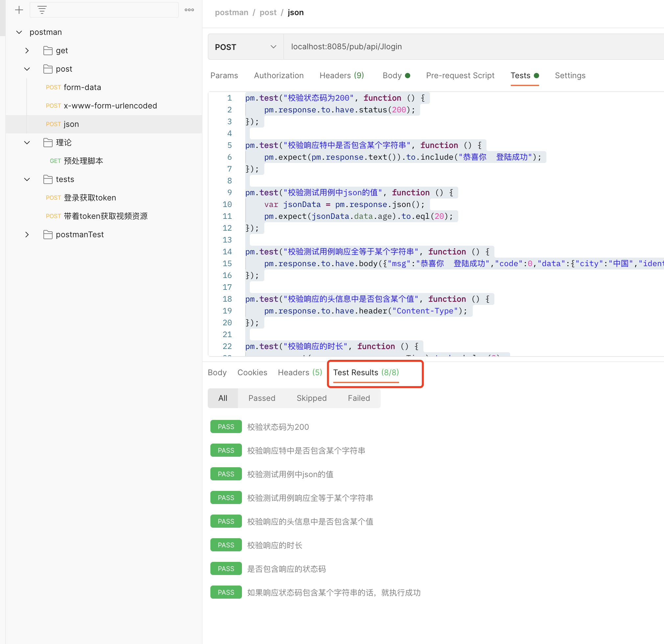Open the three-dots options menu in sidebar
The height and width of the screenshot is (644, 664).
coord(189,10)
